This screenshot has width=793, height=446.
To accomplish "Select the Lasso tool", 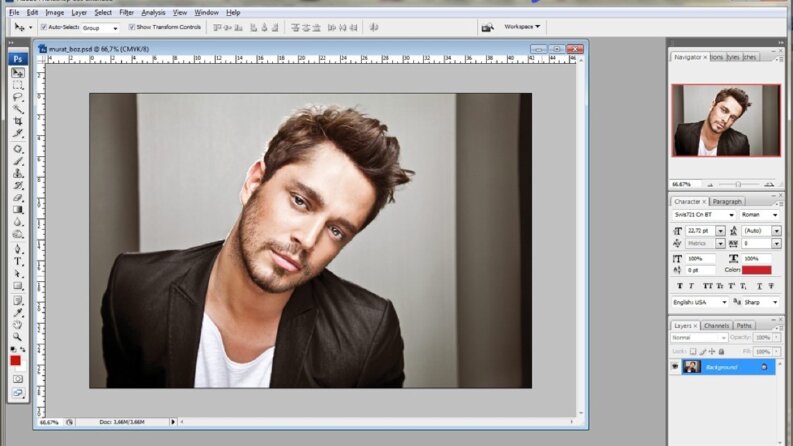I will 18,97.
